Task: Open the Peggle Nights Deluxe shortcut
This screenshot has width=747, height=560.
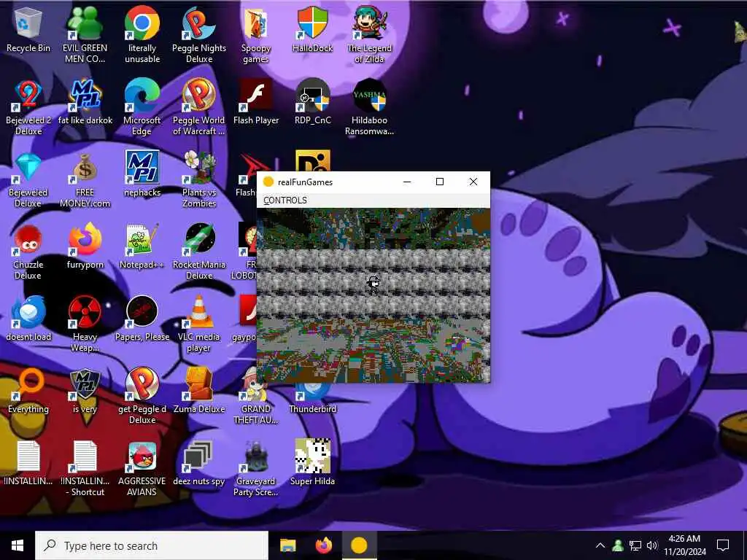Action: tap(199, 34)
